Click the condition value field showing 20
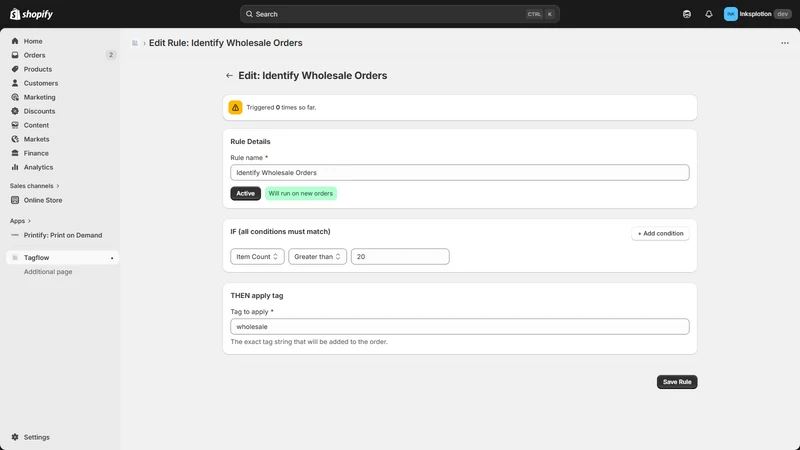Viewport: 800px width, 450px height. 400,257
